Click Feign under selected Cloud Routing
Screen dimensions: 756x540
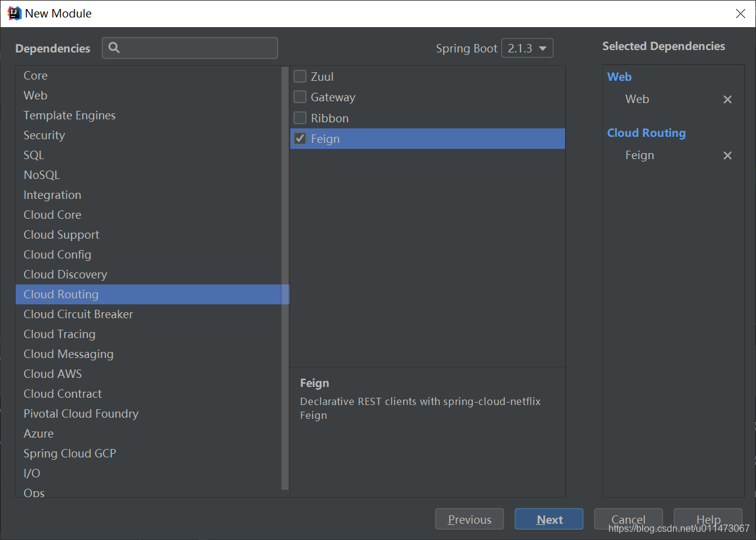[639, 155]
